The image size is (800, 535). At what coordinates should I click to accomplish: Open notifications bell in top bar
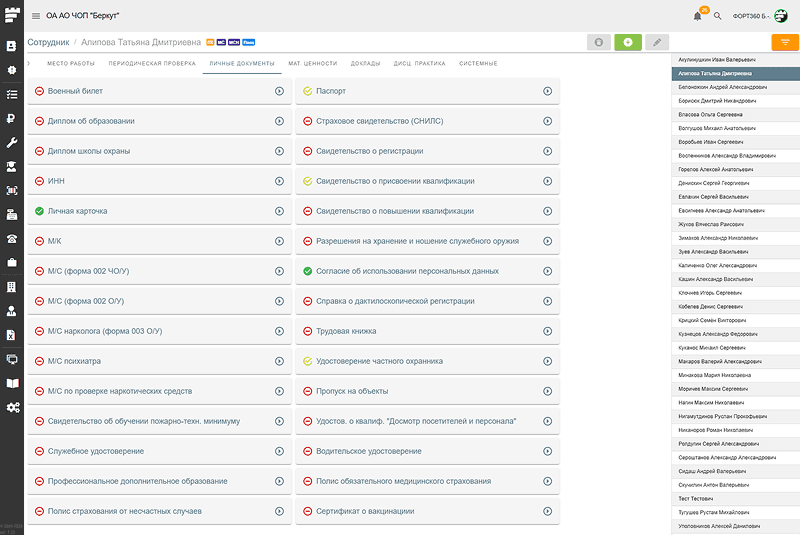click(697, 16)
